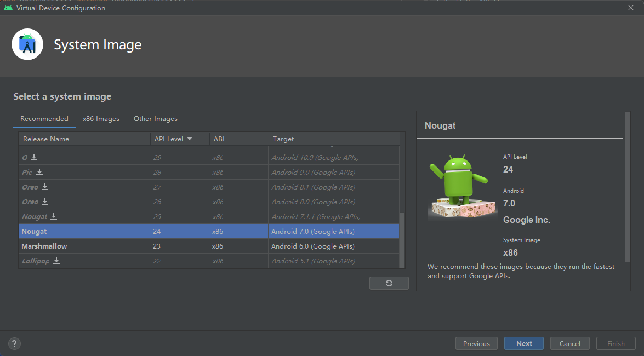Click Android 8.0 (Google APIs) target

[x=313, y=202]
